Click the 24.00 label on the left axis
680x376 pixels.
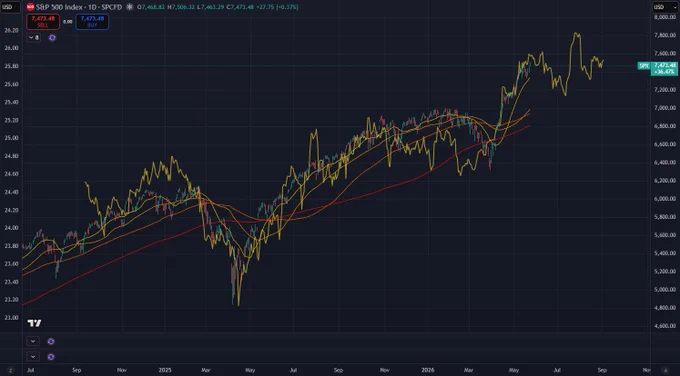(11, 228)
